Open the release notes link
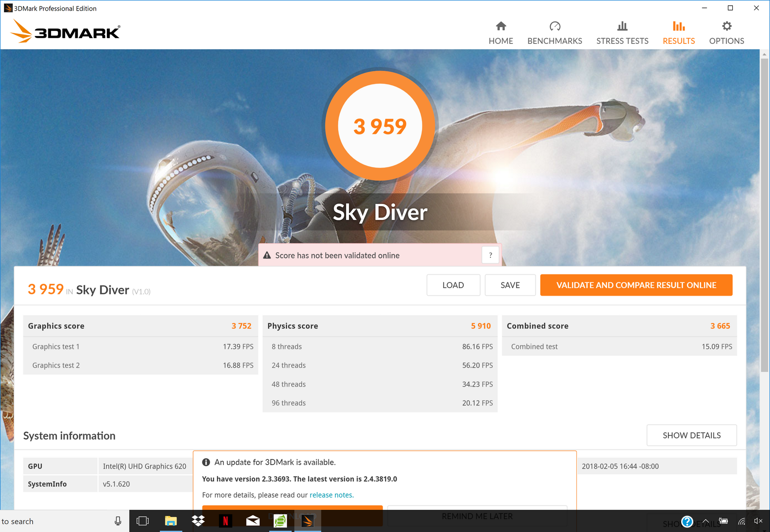The height and width of the screenshot is (532, 770). click(332, 495)
